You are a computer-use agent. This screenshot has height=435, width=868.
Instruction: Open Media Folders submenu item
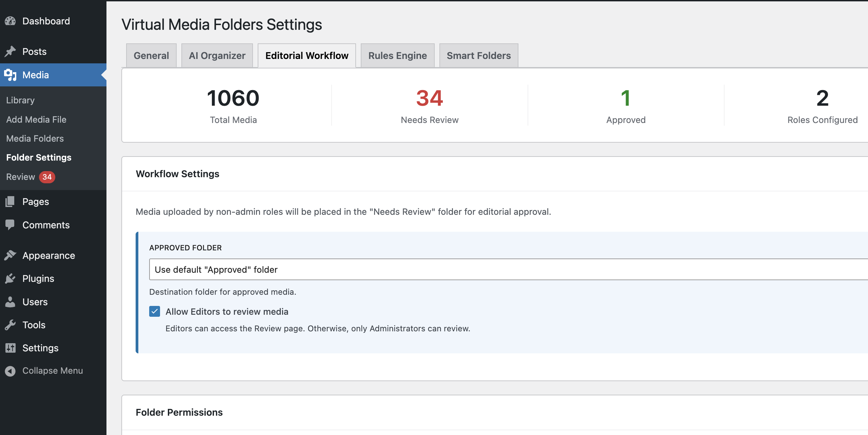(35, 139)
